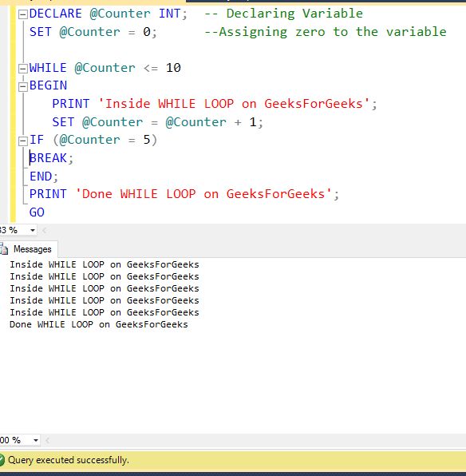
Task: Click the 'GO' batch separator
Action: point(37,212)
